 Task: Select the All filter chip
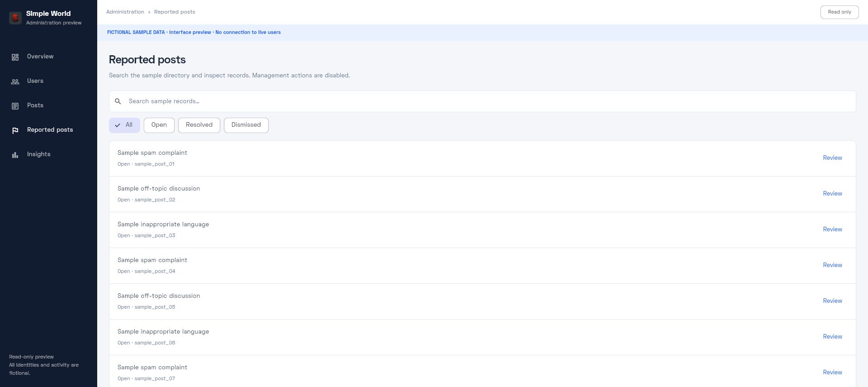124,125
